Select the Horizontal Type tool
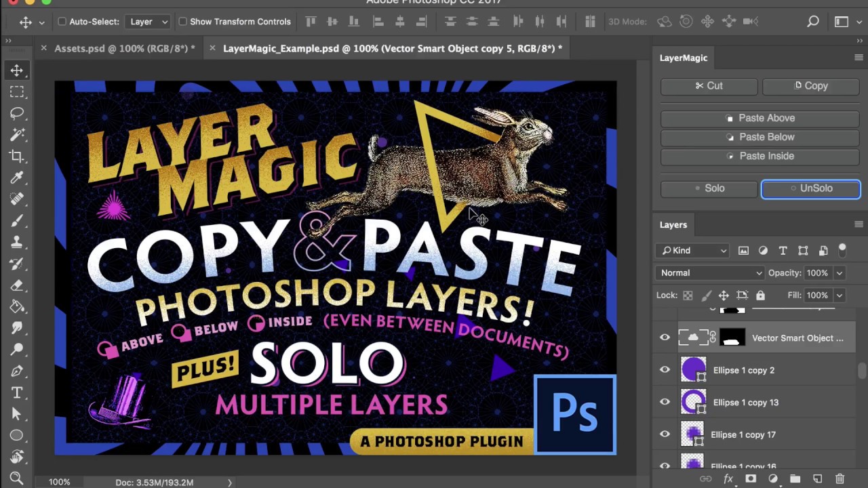 tap(17, 392)
